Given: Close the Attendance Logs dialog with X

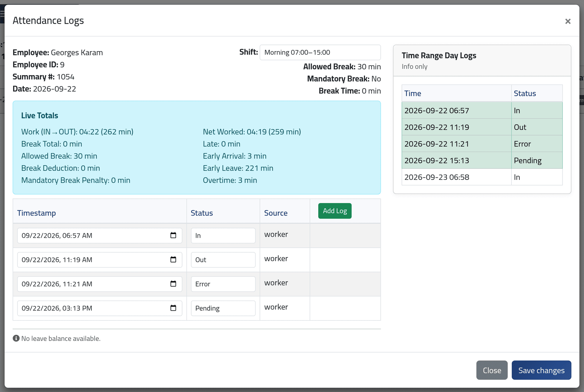Looking at the screenshot, I should [568, 21].
